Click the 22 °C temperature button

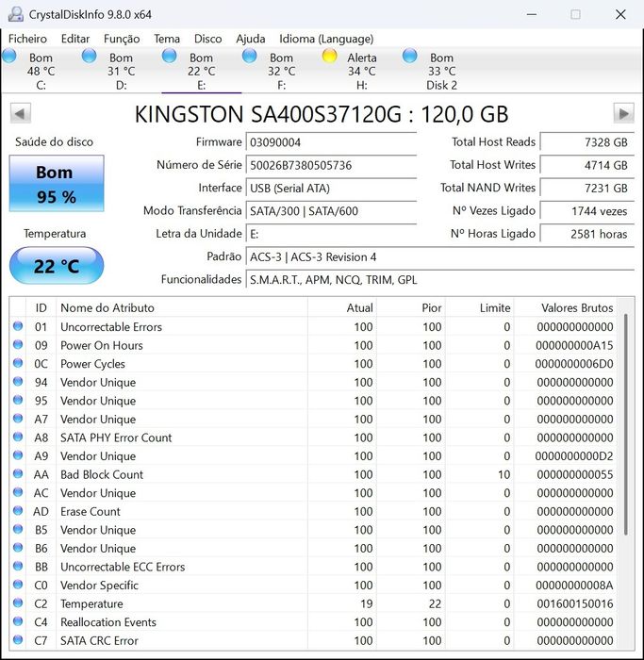click(57, 266)
